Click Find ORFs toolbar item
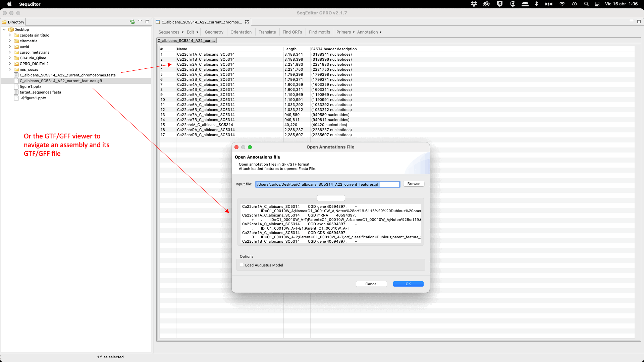The image size is (644, 362). [292, 32]
